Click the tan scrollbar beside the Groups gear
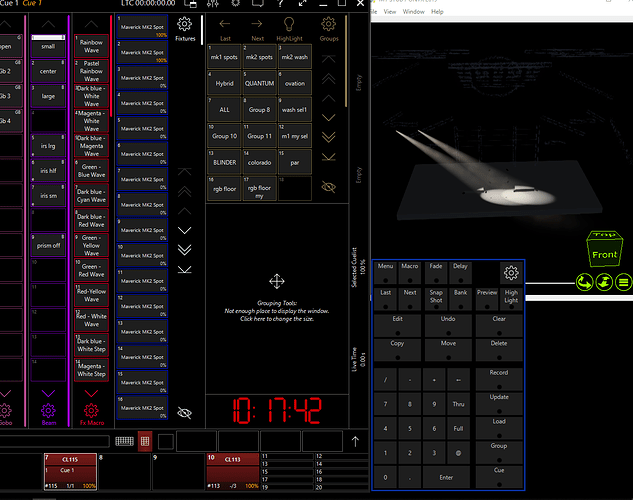 (x=346, y=61)
